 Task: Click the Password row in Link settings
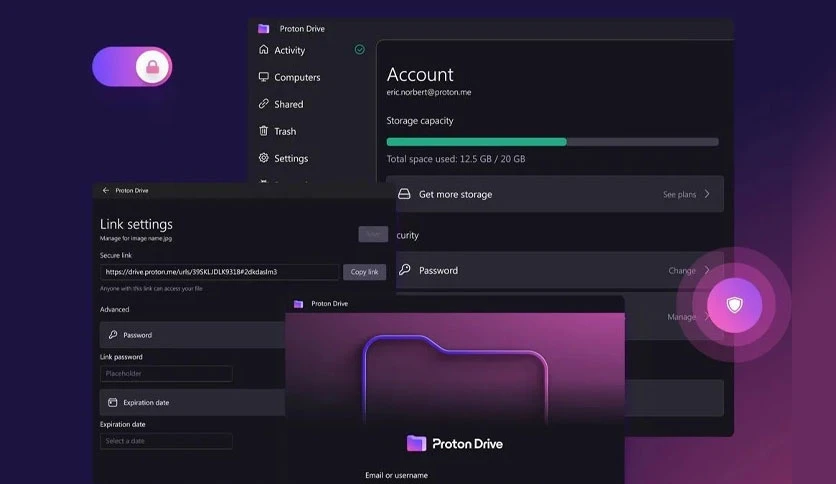point(192,335)
